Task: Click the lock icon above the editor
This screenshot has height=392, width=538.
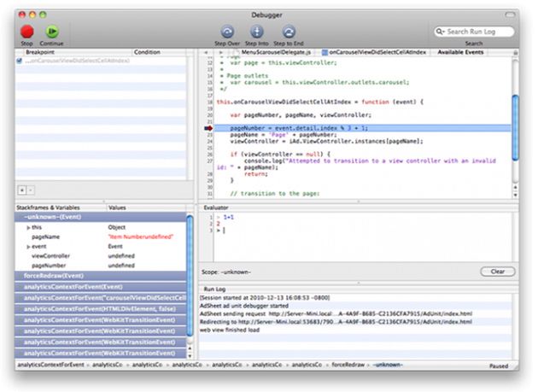Action: coord(515,52)
